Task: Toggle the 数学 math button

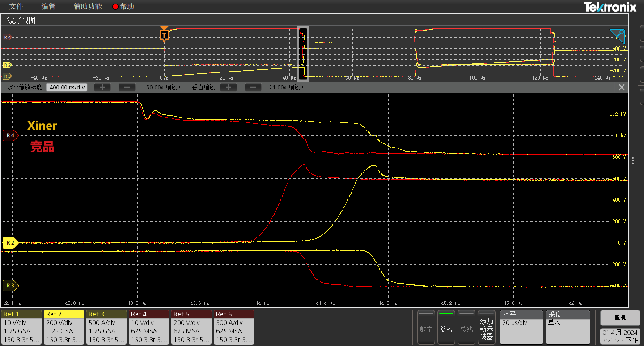Action: pyautogui.click(x=426, y=328)
